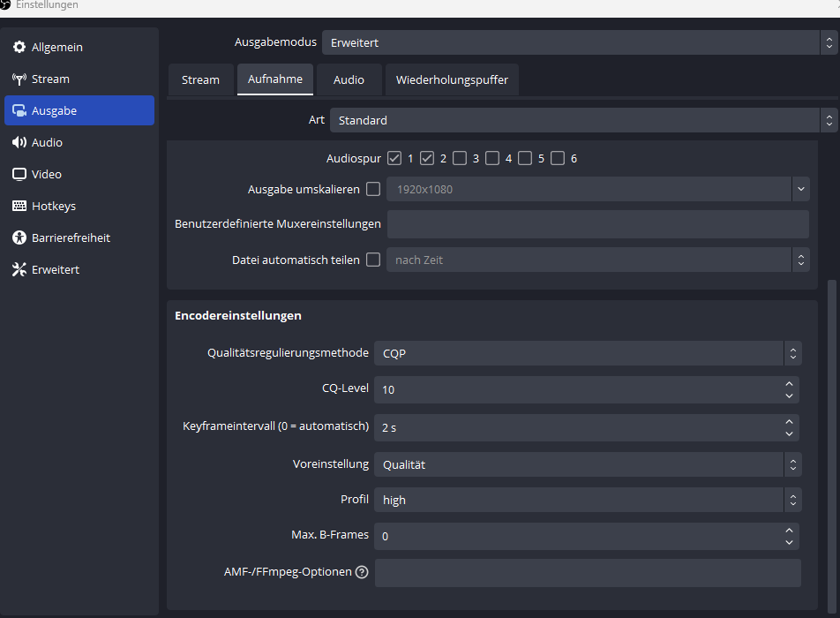The width and height of the screenshot is (840, 618).
Task: Switch to the Audio output tab
Action: [x=349, y=79]
